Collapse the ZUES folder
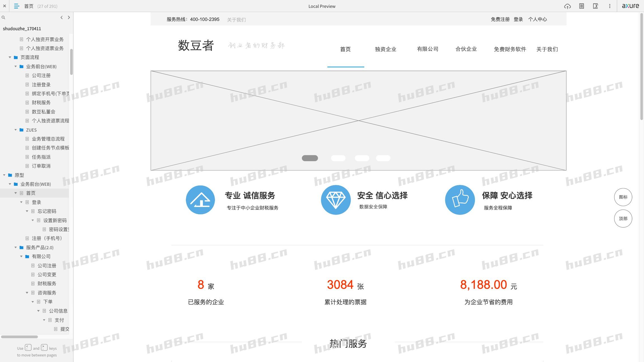Image resolution: width=644 pixels, height=362 pixels. tap(16, 130)
